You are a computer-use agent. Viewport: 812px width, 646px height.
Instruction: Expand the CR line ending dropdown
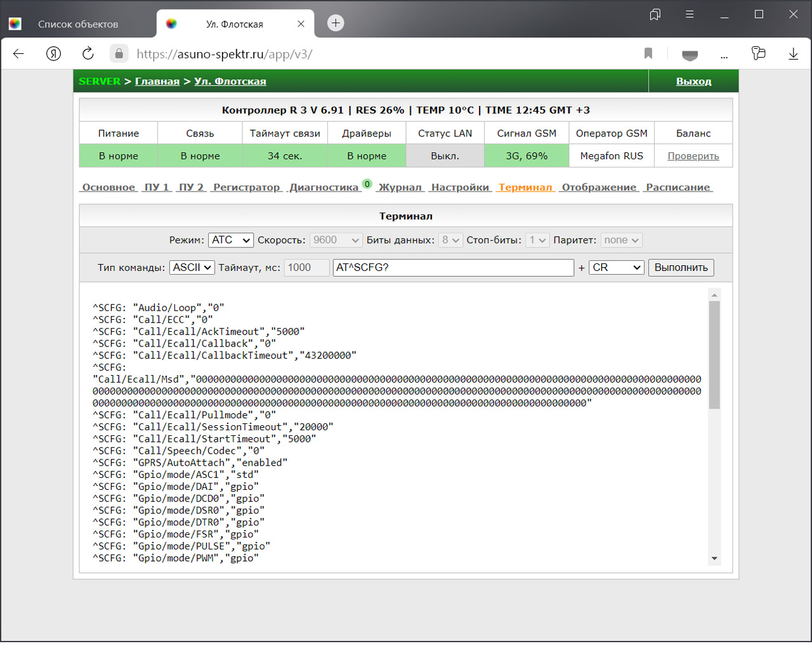[x=617, y=268]
